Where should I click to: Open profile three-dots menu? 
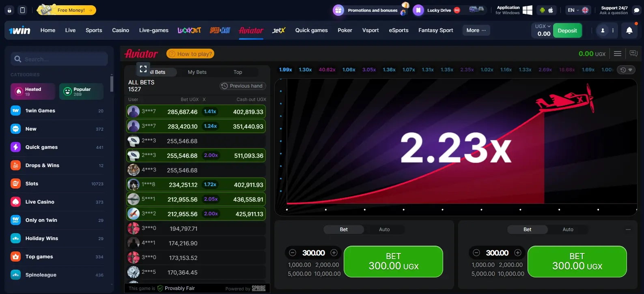(613, 30)
